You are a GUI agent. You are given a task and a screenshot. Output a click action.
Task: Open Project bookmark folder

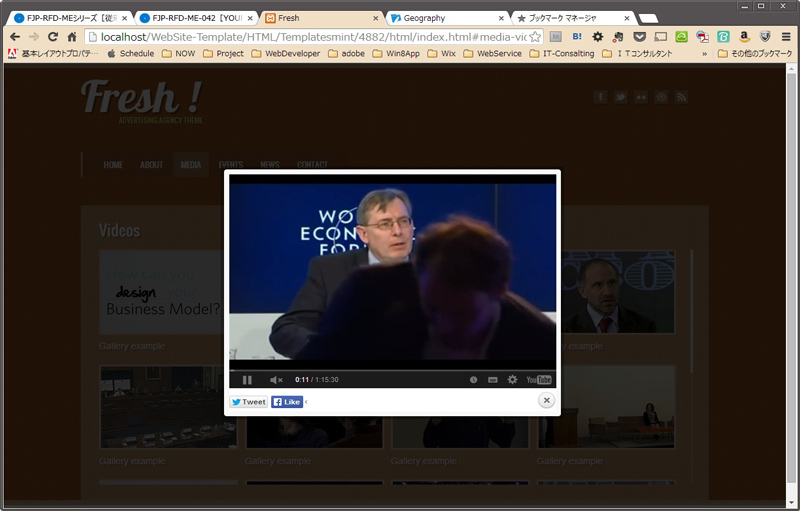click(223, 54)
